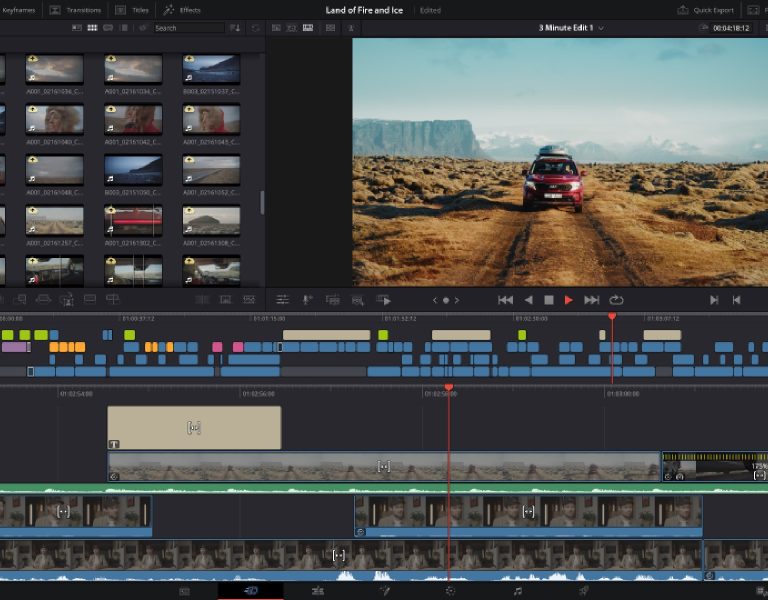
Task: Open the Transitions tab
Action: click(75, 10)
